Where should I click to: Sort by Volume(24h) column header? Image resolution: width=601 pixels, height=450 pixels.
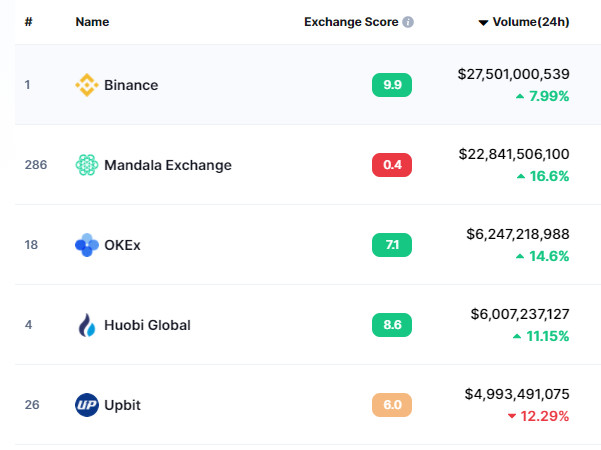click(x=531, y=22)
